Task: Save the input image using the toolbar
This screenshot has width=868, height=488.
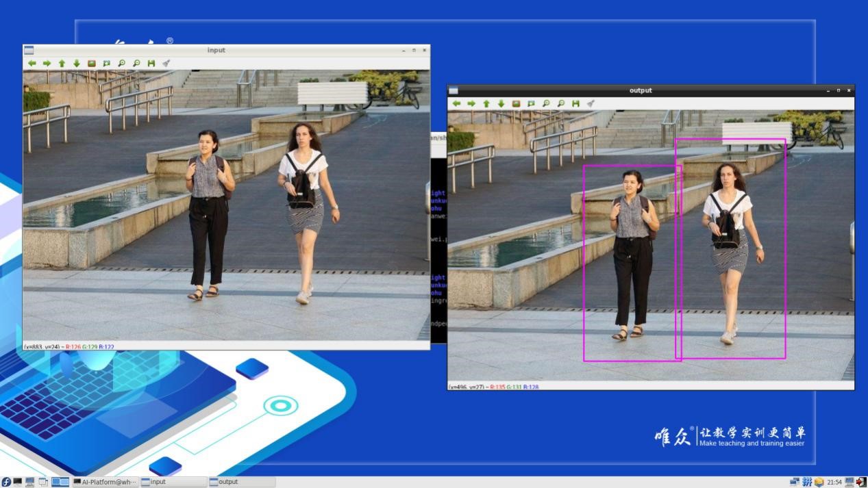Action: [151, 63]
